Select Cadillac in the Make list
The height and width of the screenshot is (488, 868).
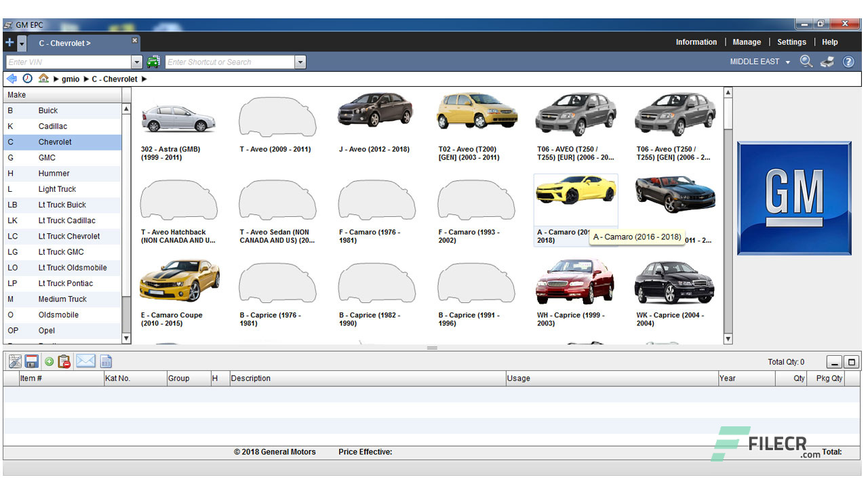62,126
